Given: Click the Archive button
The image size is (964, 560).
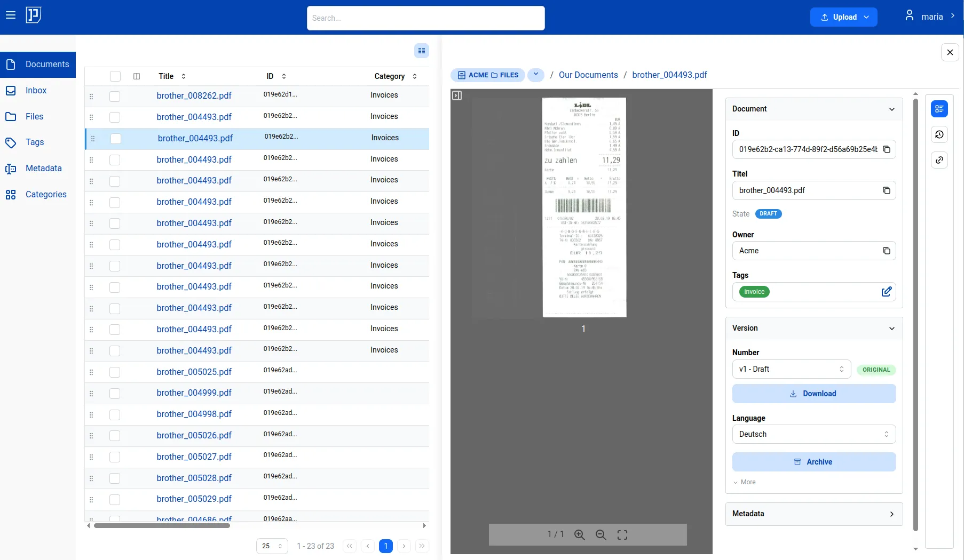Looking at the screenshot, I should tap(814, 462).
